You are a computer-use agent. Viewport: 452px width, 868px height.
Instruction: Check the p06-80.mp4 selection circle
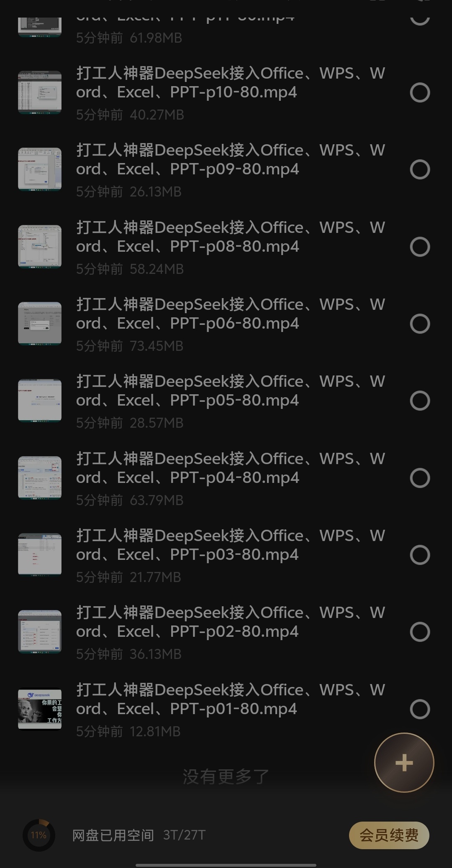click(420, 324)
